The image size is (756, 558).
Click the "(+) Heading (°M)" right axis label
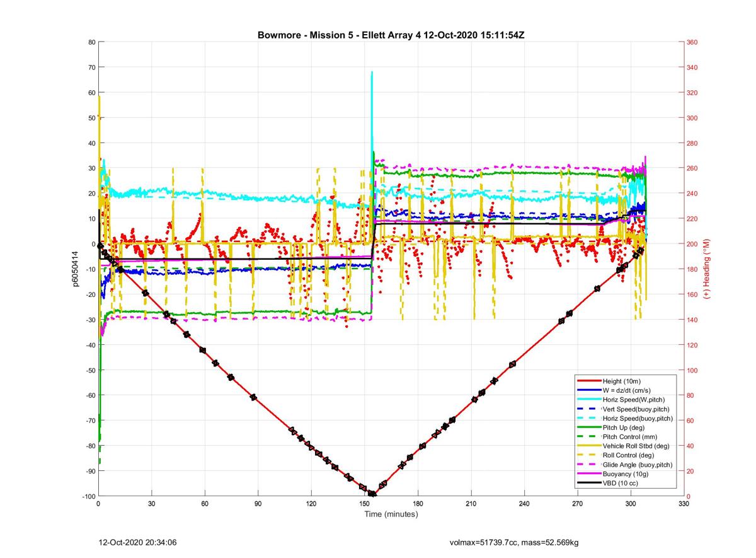707,269
